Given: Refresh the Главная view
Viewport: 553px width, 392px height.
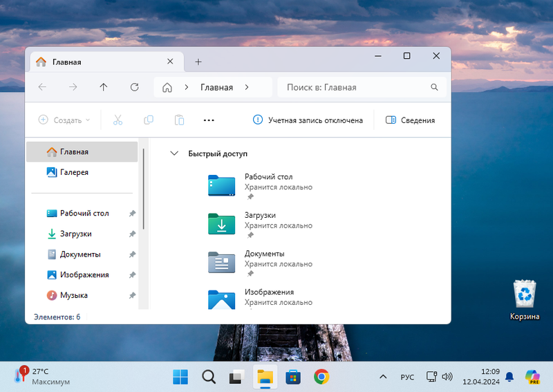Looking at the screenshot, I should tap(134, 87).
